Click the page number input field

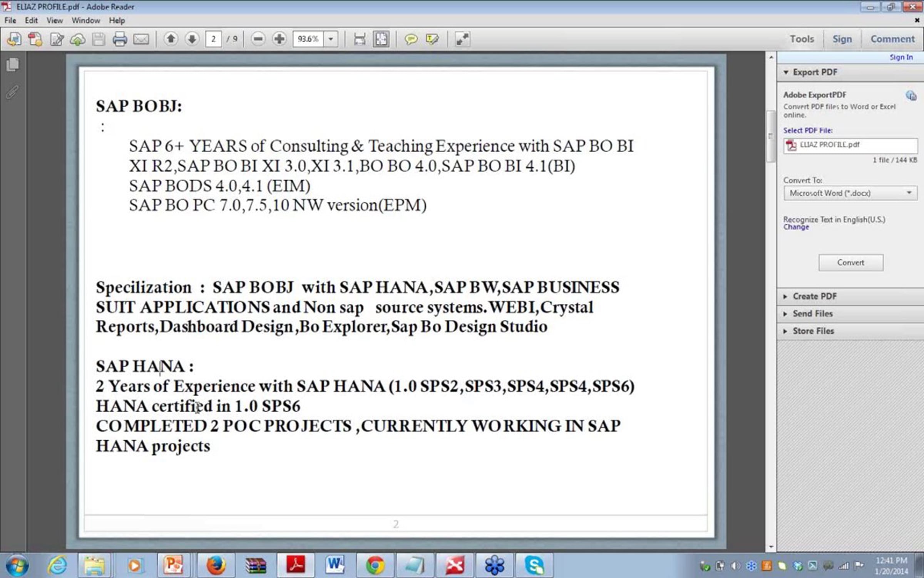point(213,39)
